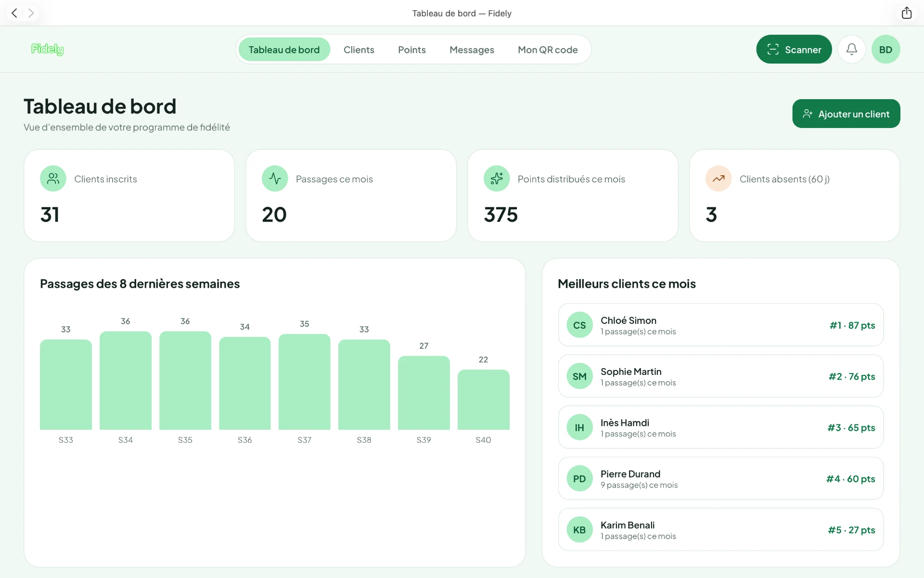The width and height of the screenshot is (924, 578).
Task: Click the browser back arrow
Action: [x=14, y=13]
